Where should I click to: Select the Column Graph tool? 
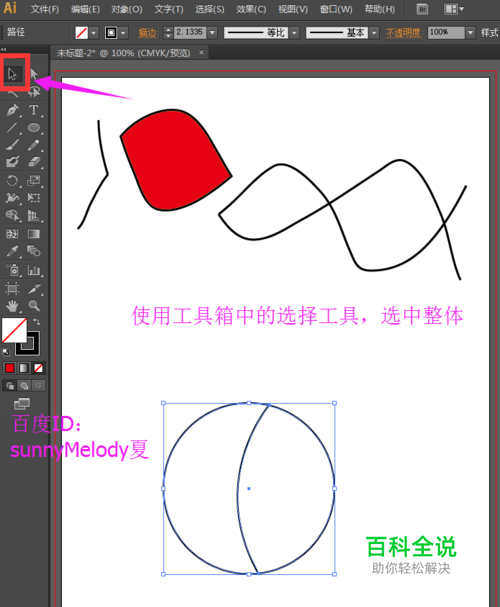(x=34, y=270)
